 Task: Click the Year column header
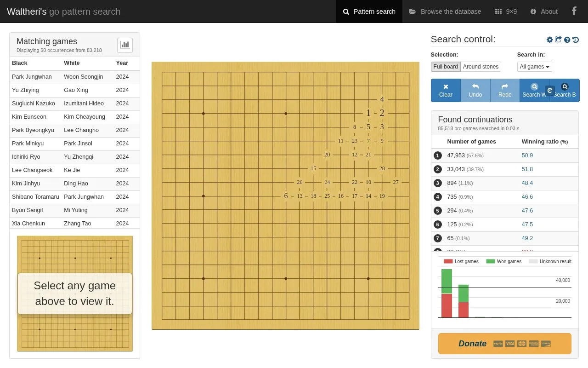pyautogui.click(x=122, y=63)
